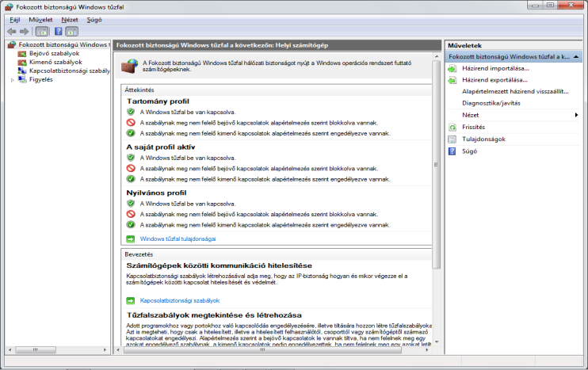Select Bejövő szabályok in the tree
The height and width of the screenshot is (370, 588).
55,54
